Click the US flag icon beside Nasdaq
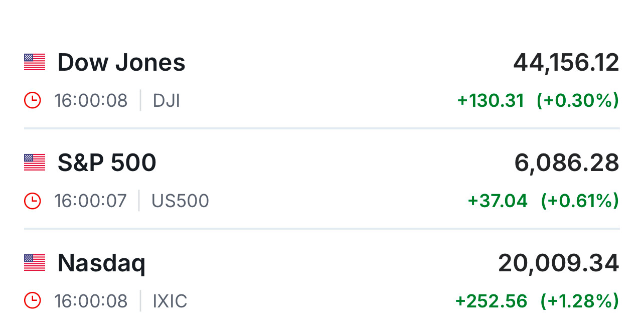 35,263
